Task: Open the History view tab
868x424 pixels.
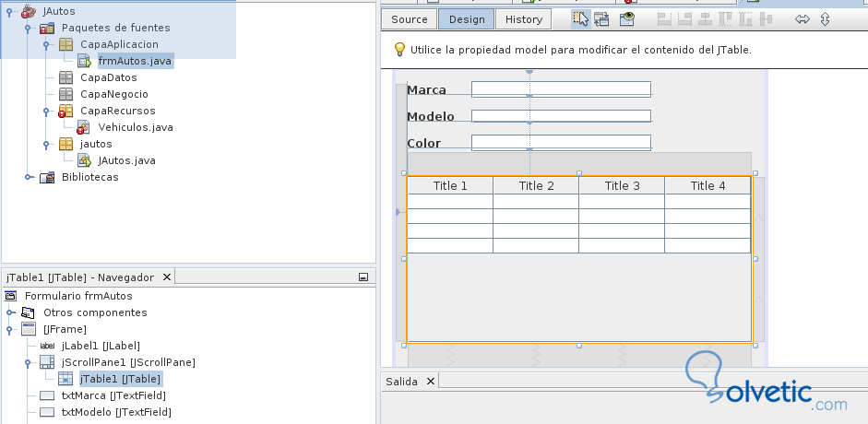Action: click(x=524, y=19)
